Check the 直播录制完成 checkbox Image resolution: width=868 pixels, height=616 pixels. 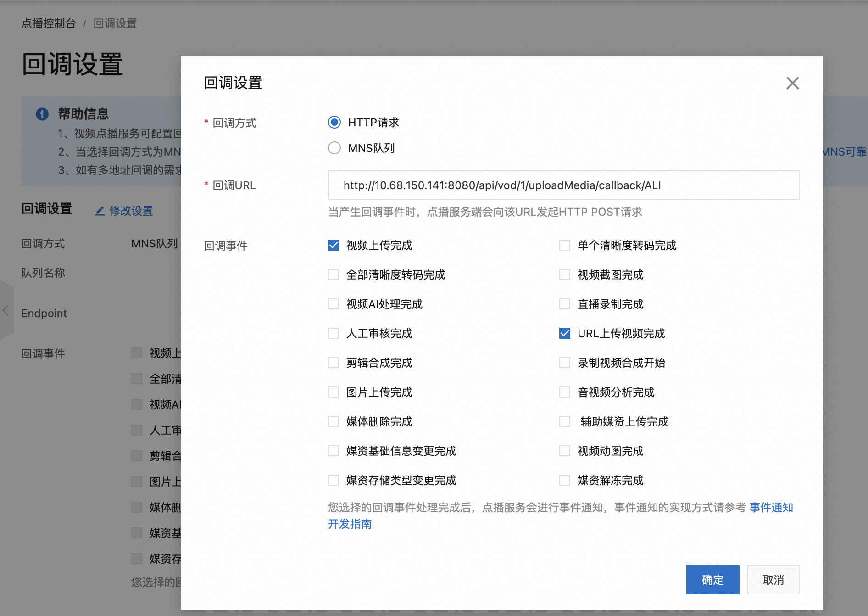point(565,304)
